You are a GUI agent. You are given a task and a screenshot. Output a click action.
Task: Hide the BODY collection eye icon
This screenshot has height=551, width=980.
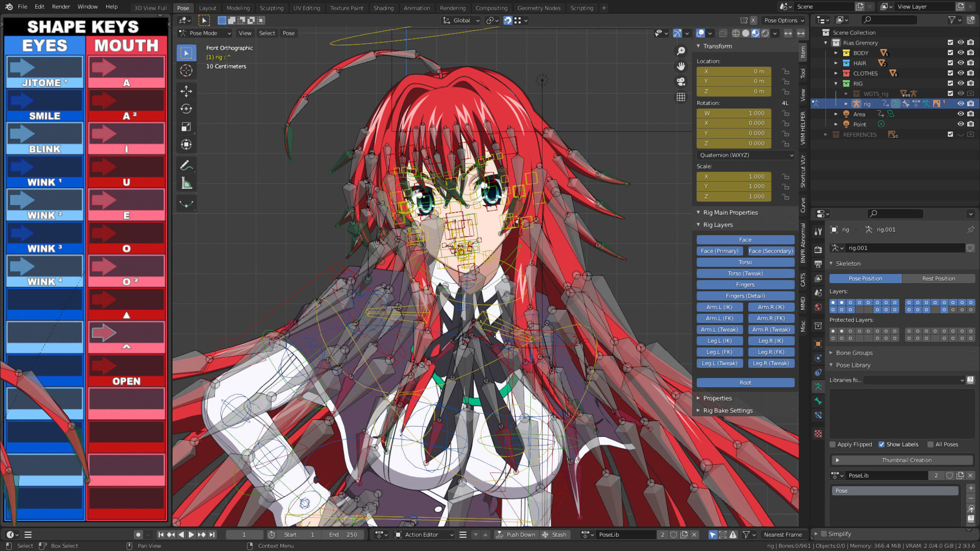click(x=961, y=53)
